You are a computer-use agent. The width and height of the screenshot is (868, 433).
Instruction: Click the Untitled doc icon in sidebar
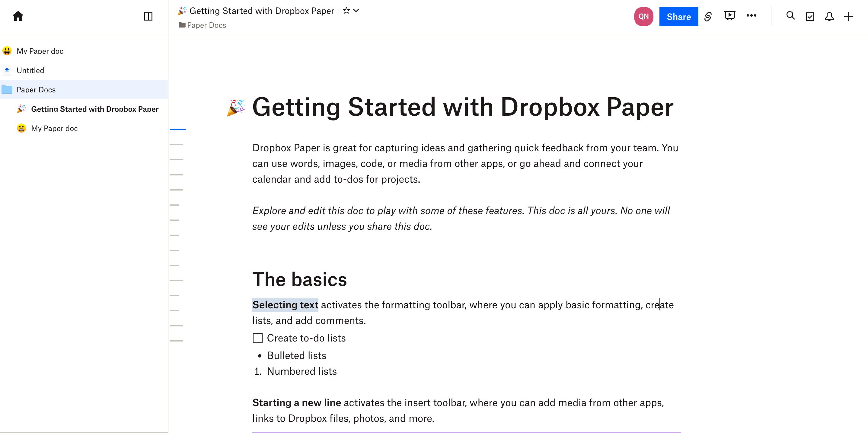point(7,70)
